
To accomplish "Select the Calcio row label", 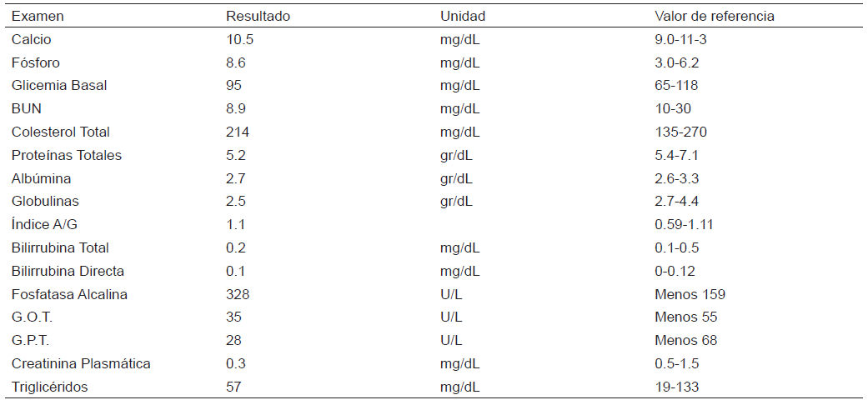I will point(32,39).
